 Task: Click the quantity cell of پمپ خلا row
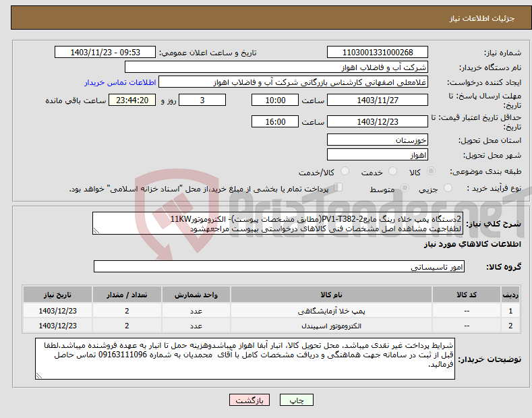click(127, 311)
